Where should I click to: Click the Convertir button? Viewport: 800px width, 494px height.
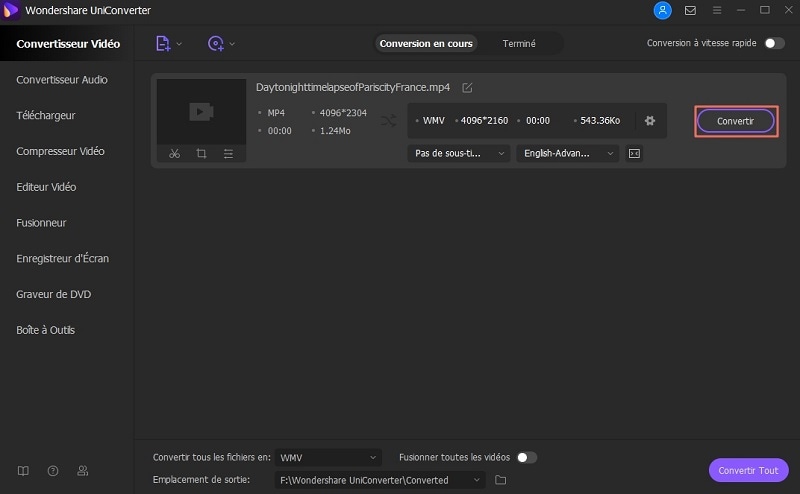tap(736, 121)
